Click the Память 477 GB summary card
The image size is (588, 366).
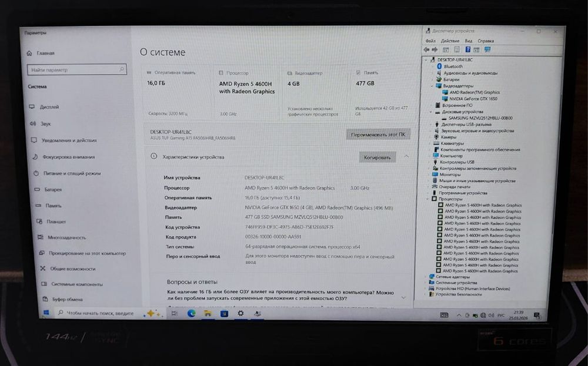click(x=383, y=93)
